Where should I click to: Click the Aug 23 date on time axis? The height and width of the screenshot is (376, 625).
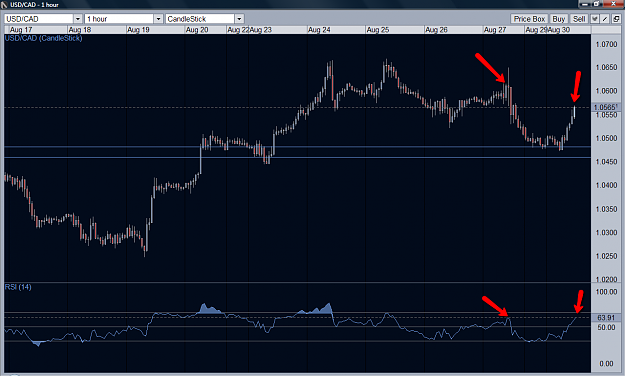click(261, 30)
